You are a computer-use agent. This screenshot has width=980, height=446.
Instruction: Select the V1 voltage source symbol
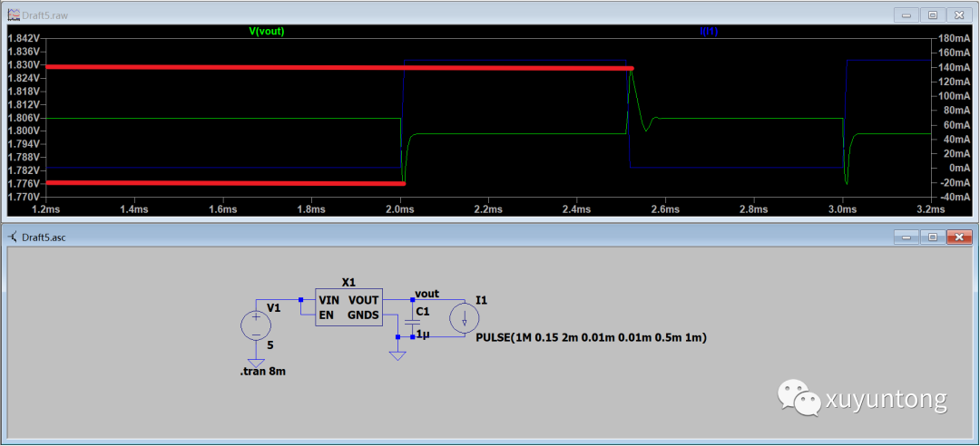click(256, 325)
